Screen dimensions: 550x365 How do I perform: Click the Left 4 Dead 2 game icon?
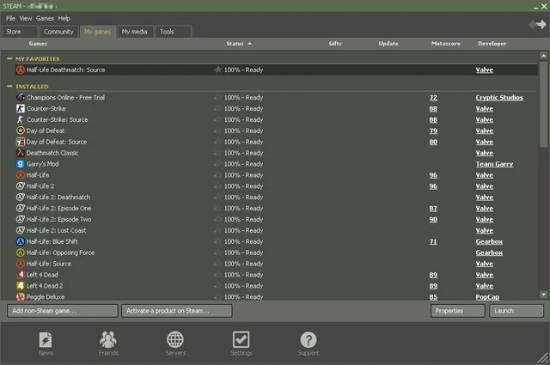click(x=20, y=286)
